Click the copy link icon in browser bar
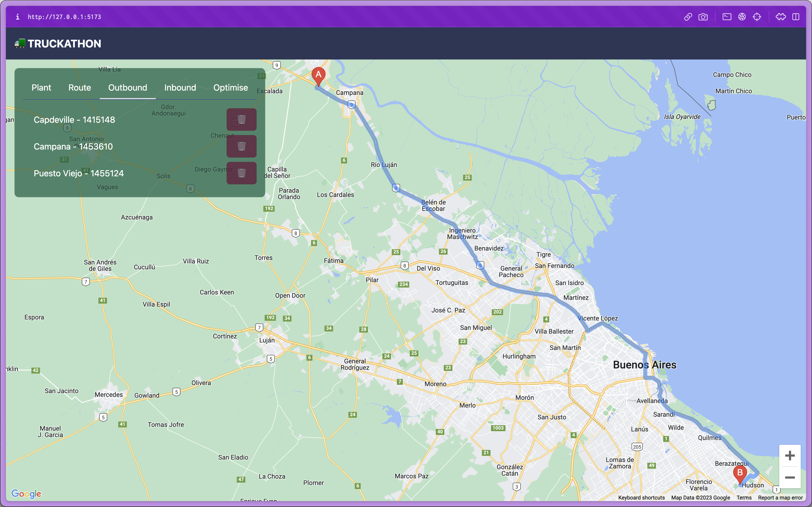This screenshot has width=812, height=507. 688,17
